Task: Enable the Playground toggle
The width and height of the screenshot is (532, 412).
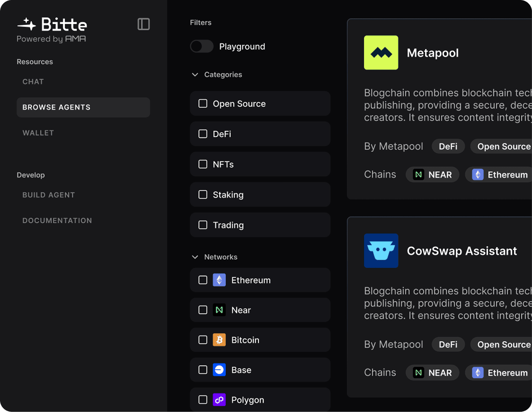Action: [x=201, y=46]
